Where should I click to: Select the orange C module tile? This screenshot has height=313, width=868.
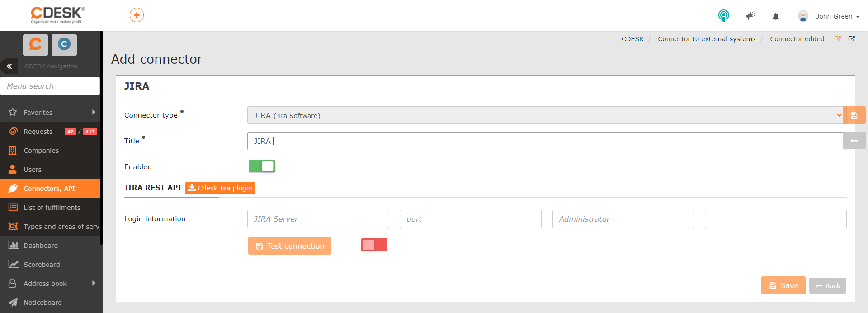coord(35,44)
